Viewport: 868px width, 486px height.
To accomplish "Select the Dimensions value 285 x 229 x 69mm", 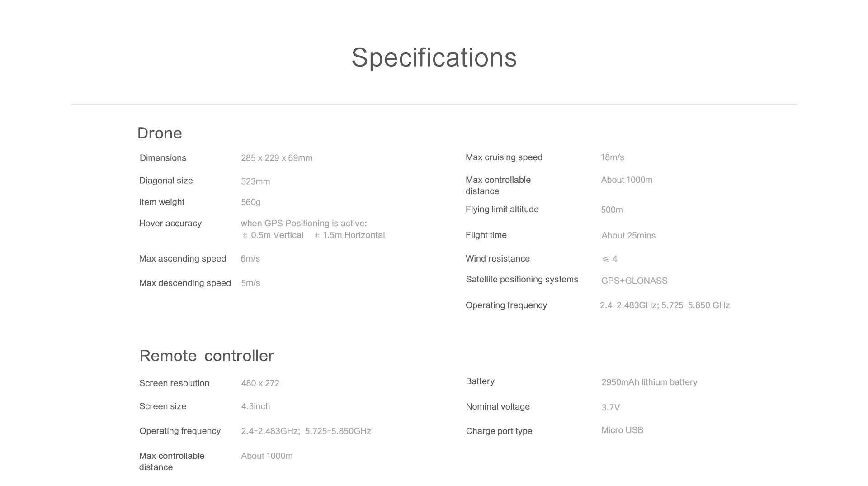I will click(x=277, y=158).
